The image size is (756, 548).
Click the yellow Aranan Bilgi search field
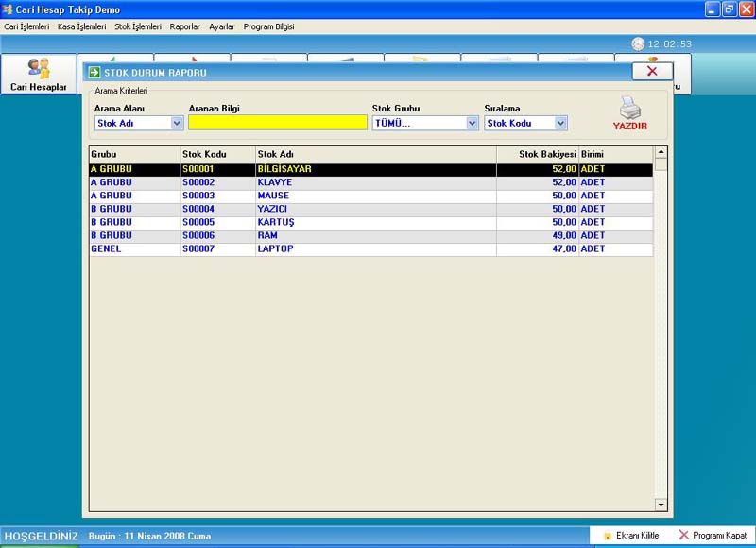coord(278,123)
